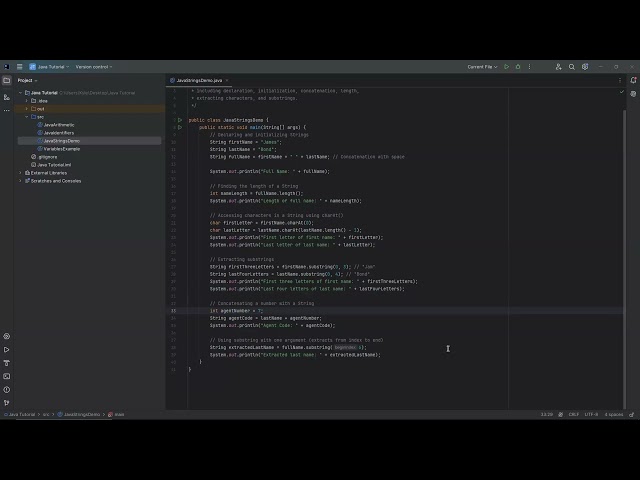Screen dimensions: 640x480
Task: Open Project view selector dropdown
Action: (x=27, y=80)
